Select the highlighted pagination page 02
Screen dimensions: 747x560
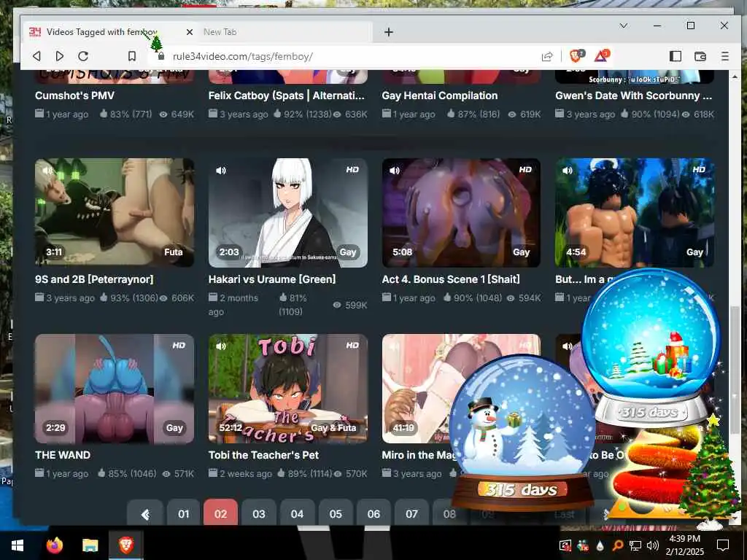click(220, 514)
